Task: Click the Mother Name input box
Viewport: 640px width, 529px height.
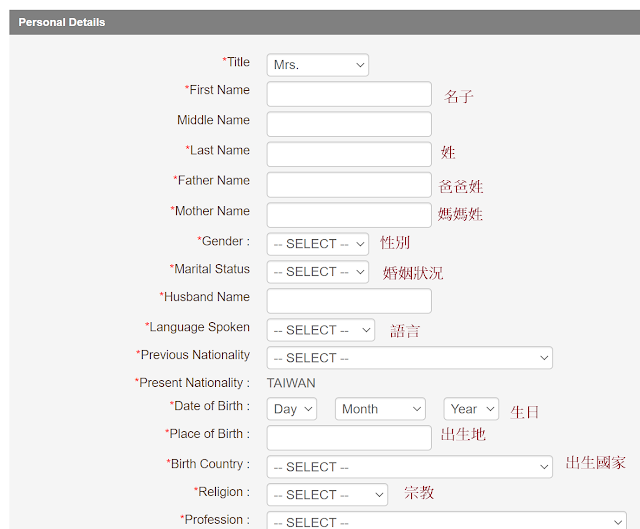Action: click(x=349, y=215)
